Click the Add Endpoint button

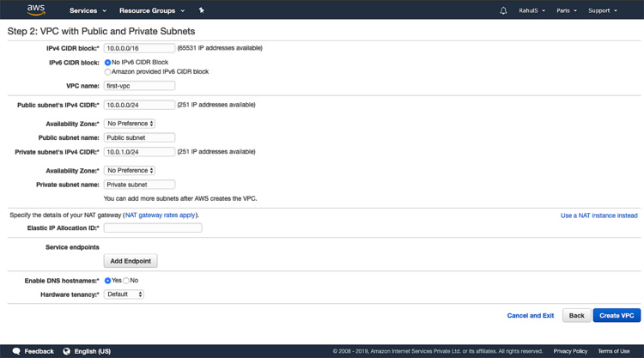click(131, 260)
